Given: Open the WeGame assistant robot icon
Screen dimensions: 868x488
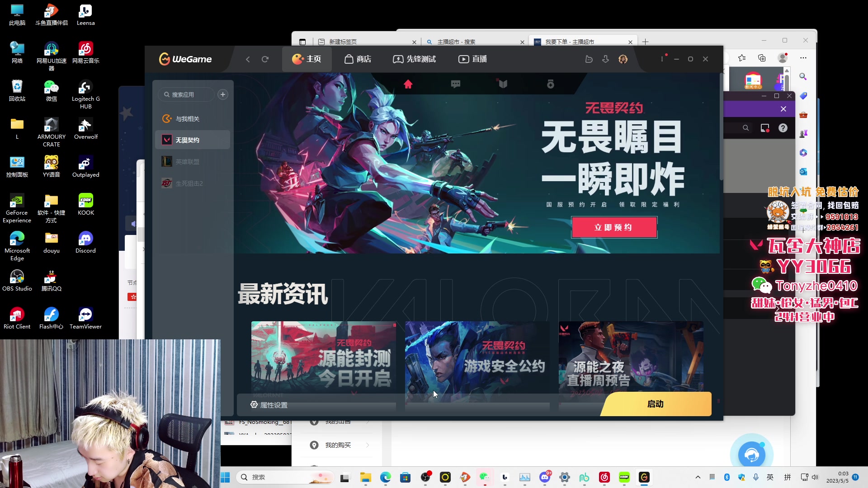Looking at the screenshot, I should (x=589, y=59).
